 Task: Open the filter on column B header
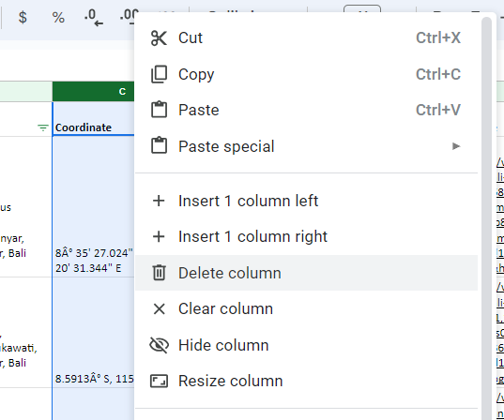point(43,127)
